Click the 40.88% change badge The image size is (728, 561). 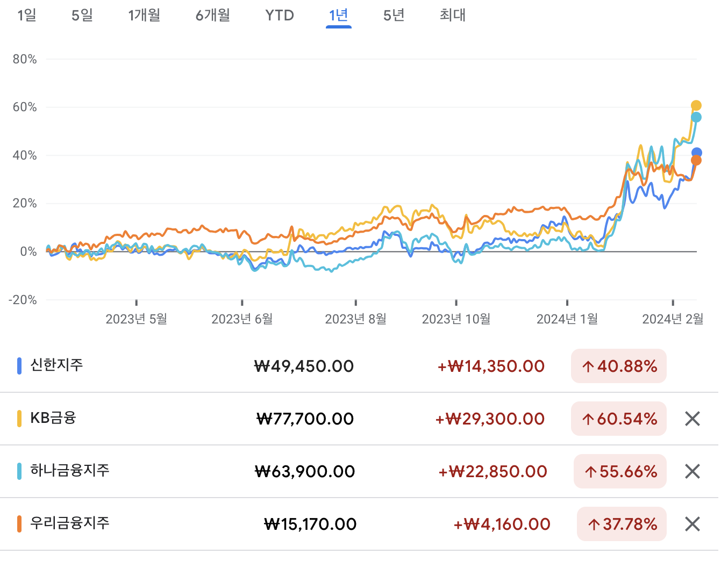(x=619, y=366)
